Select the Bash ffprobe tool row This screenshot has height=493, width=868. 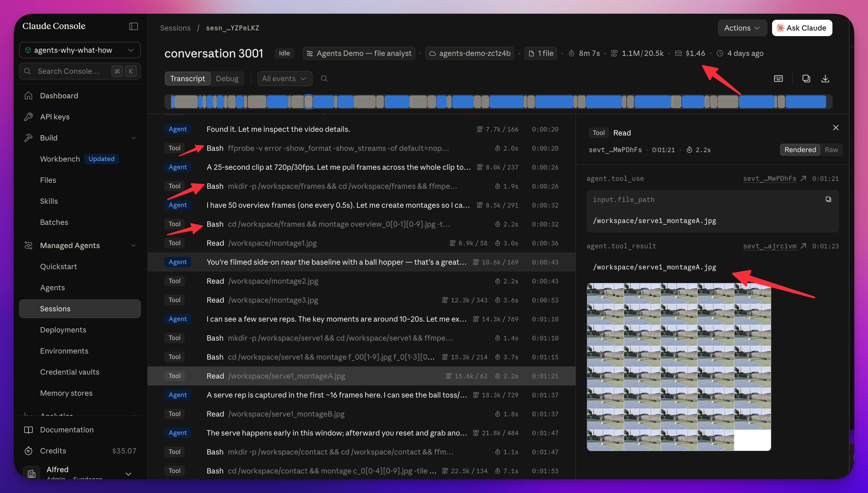pos(362,148)
